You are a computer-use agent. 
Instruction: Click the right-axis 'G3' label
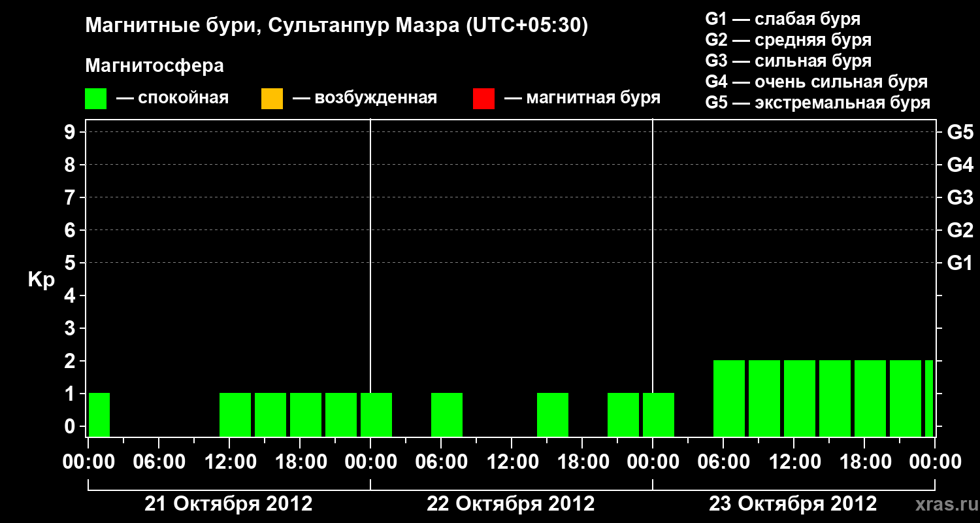click(960, 198)
